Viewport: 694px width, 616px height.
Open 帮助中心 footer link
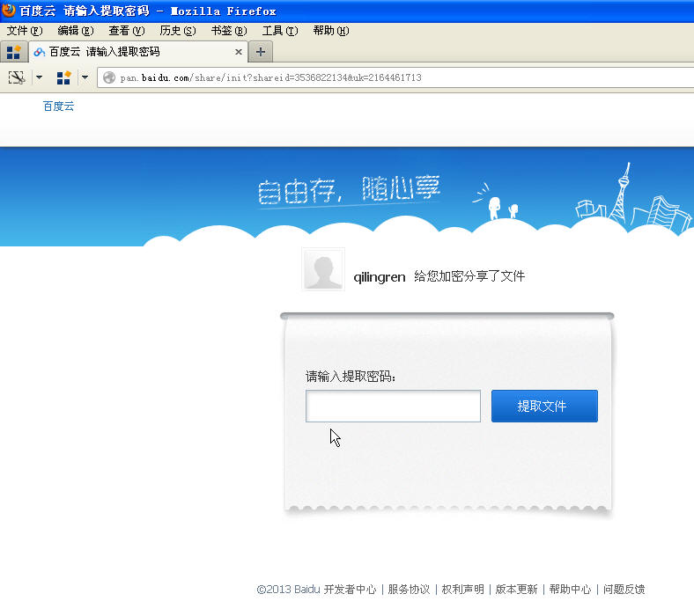tap(570, 590)
